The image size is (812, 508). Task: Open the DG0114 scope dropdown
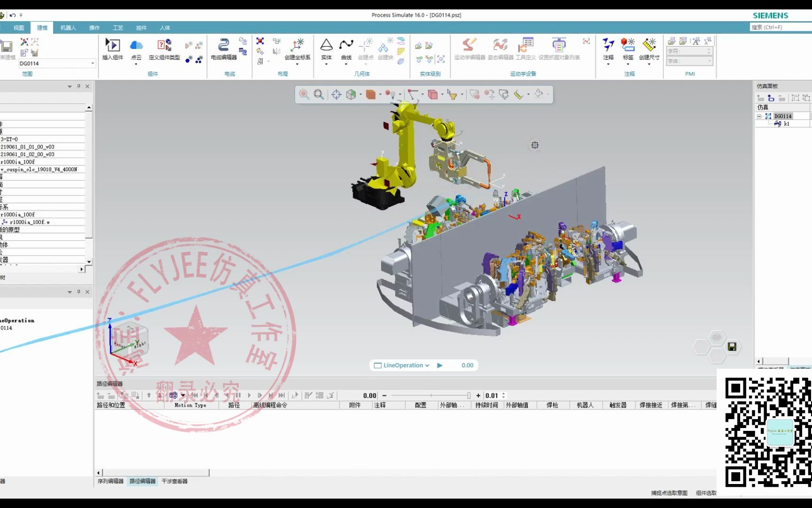[93, 63]
